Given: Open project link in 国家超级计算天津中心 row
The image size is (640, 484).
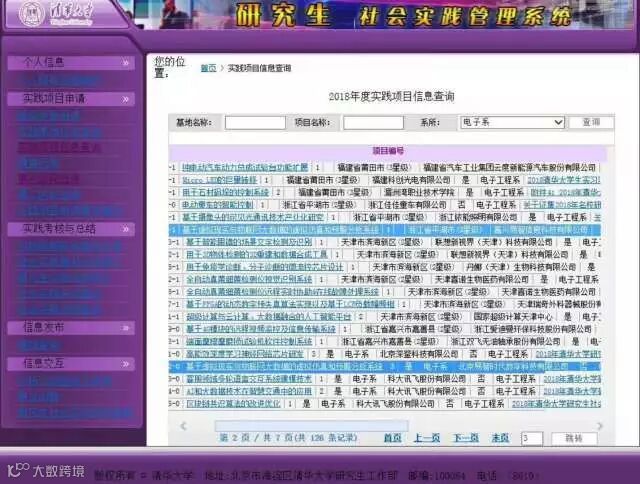Looking at the screenshot, I should [269, 317].
